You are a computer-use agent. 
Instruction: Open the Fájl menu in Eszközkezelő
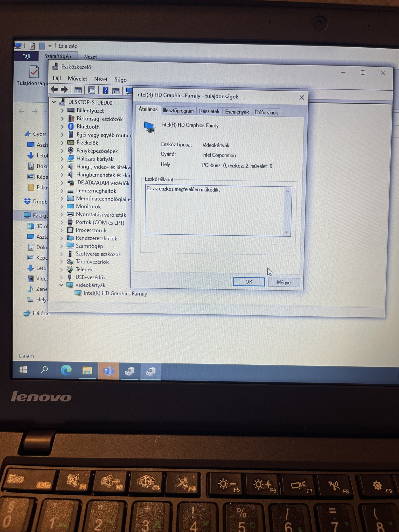pos(57,78)
